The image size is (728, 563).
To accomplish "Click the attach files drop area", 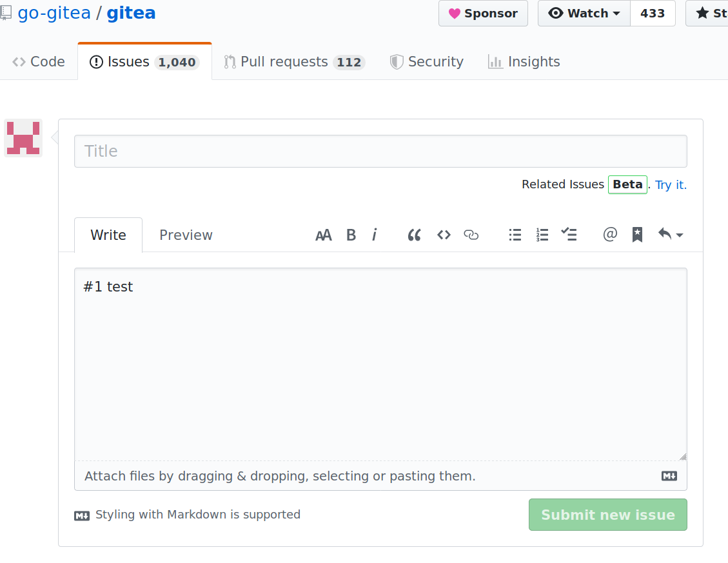I will tap(380, 476).
